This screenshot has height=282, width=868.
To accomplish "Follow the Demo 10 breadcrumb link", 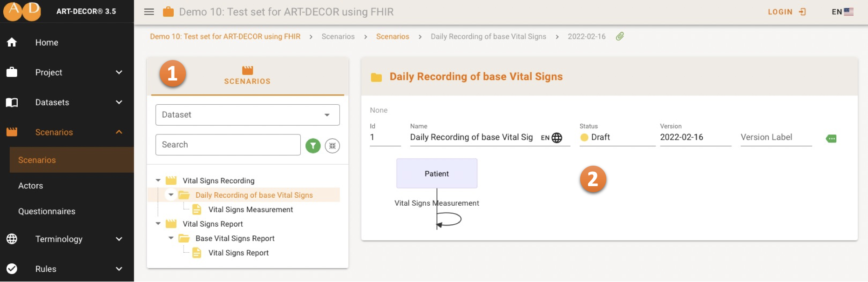I will pos(225,36).
